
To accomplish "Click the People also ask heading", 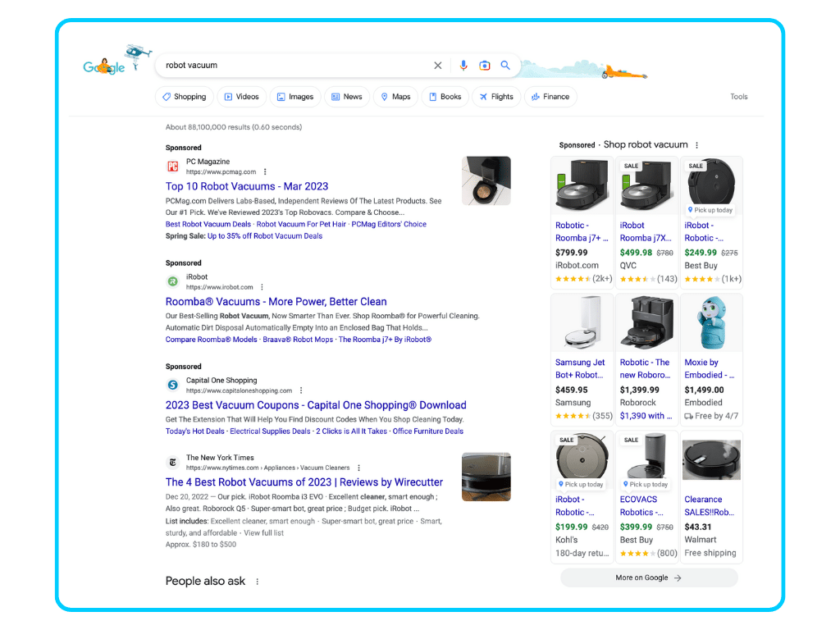I will point(205,582).
